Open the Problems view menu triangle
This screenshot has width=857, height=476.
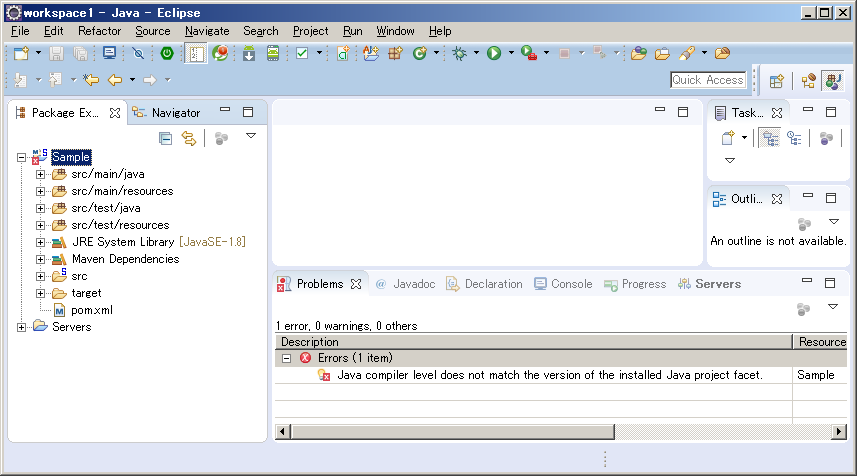point(833,307)
